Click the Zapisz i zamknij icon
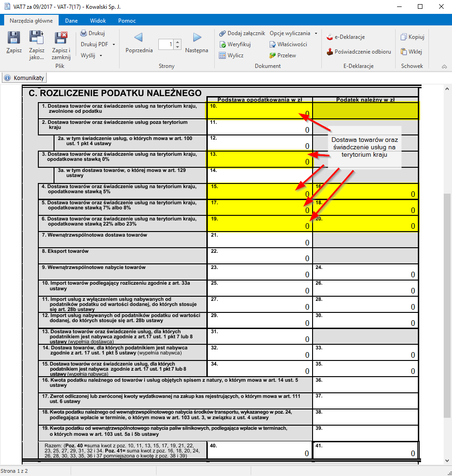Image resolution: width=452 pixels, height=476 pixels. pos(61,38)
